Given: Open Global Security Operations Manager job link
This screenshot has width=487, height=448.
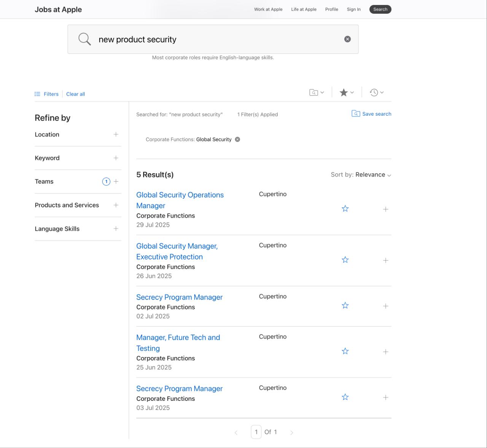Looking at the screenshot, I should [180, 200].
